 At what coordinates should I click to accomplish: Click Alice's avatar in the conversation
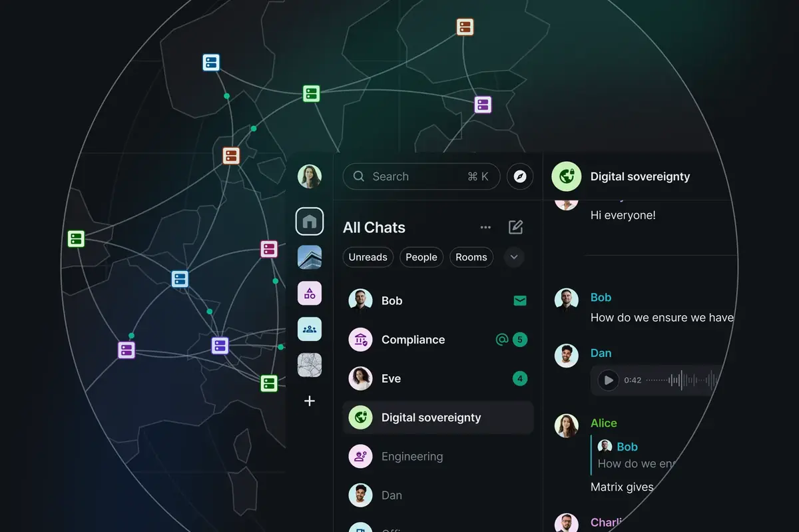[567, 425]
